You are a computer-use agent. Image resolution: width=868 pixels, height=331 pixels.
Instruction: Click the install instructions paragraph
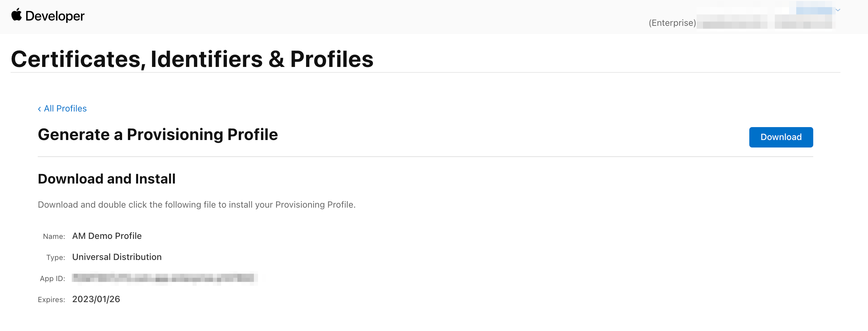(197, 205)
